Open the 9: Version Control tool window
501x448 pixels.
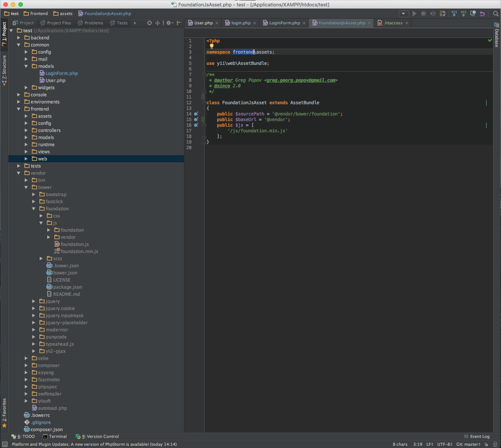(x=97, y=436)
